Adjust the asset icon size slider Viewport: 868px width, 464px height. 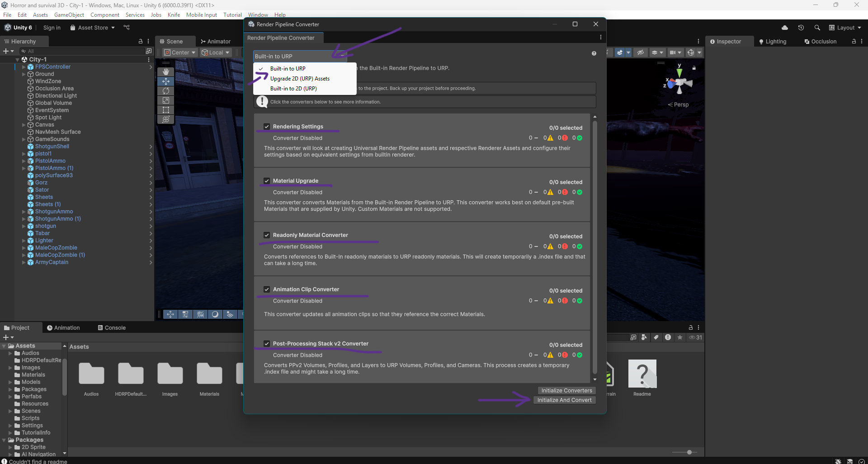(689, 452)
